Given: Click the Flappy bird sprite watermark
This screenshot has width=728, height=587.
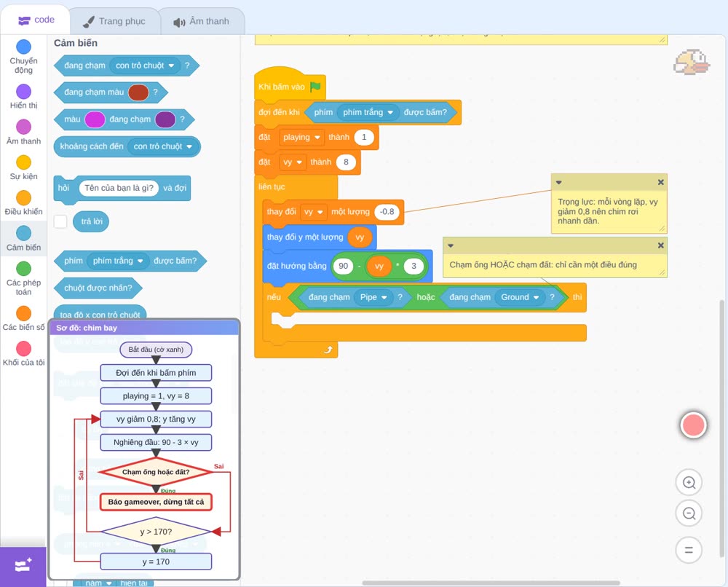Looking at the screenshot, I should 692,62.
